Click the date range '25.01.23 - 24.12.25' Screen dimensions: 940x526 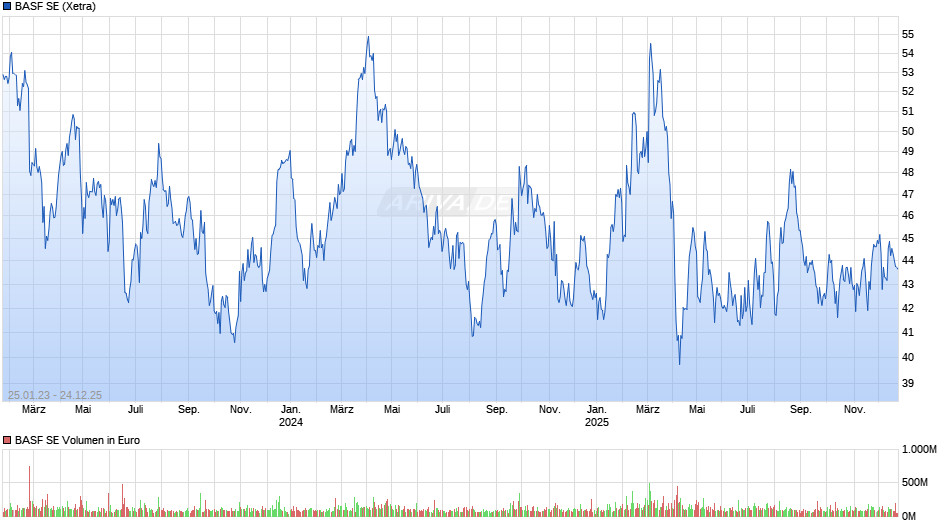click(x=55, y=395)
